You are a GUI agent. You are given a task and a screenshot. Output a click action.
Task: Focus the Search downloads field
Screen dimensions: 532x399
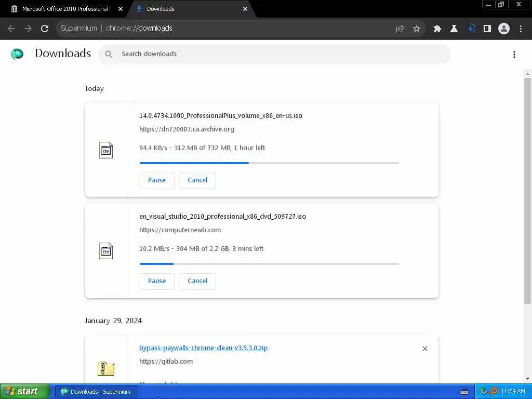274,54
